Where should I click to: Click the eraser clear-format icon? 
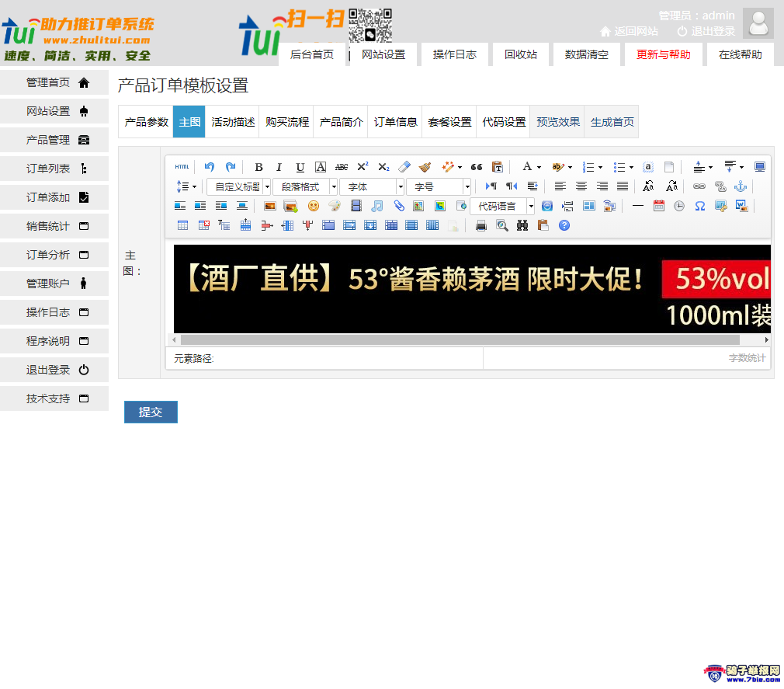(x=404, y=167)
